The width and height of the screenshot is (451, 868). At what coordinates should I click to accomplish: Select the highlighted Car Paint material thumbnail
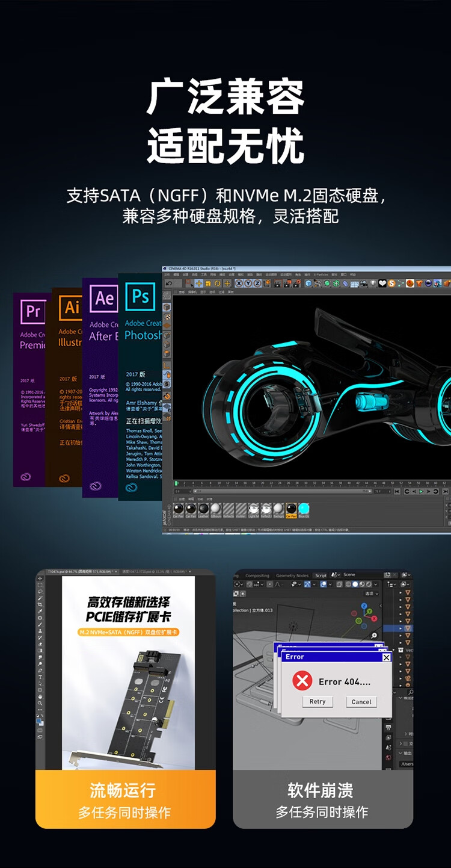click(291, 509)
